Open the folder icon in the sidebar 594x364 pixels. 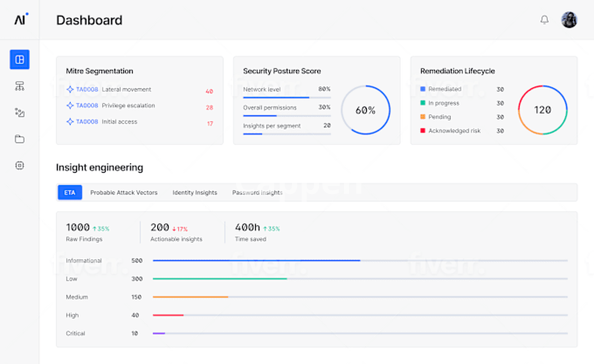pyautogui.click(x=19, y=139)
